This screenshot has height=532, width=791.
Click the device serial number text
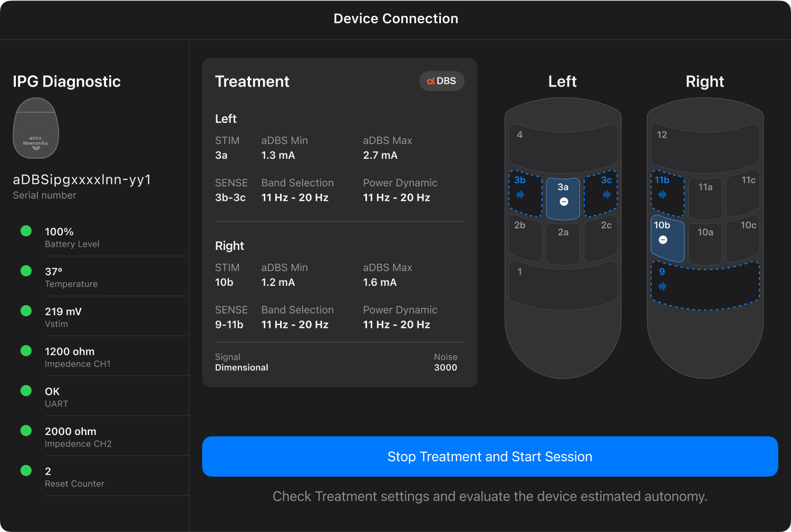(x=82, y=180)
